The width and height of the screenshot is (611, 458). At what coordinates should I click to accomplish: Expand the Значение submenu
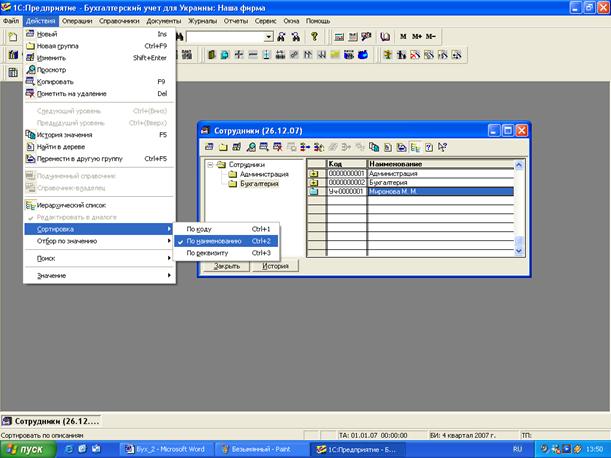[x=99, y=276]
